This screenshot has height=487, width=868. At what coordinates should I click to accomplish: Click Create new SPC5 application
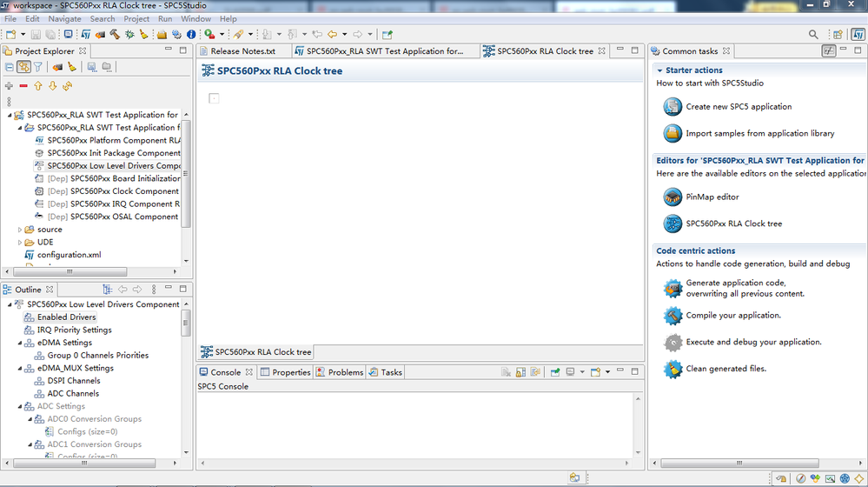coord(739,106)
